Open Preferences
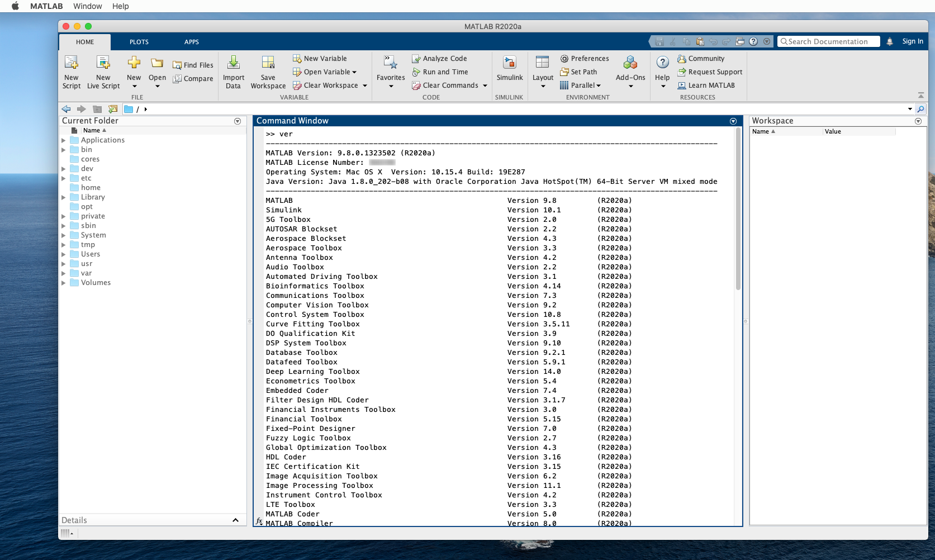The width and height of the screenshot is (935, 560). (585, 59)
